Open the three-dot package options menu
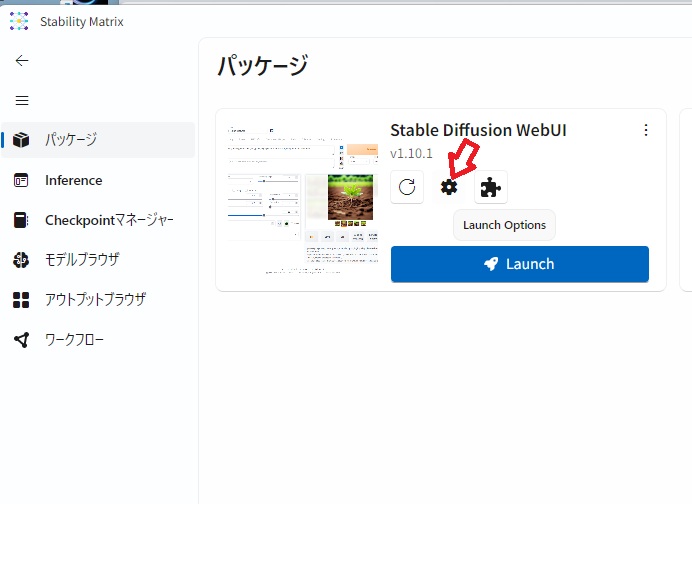Image resolution: width=692 pixels, height=572 pixels. [646, 130]
